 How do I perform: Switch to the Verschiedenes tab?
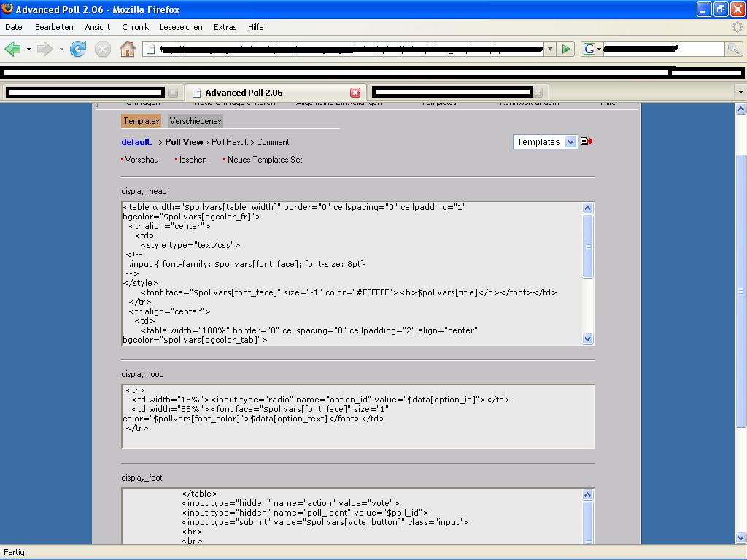(x=195, y=121)
